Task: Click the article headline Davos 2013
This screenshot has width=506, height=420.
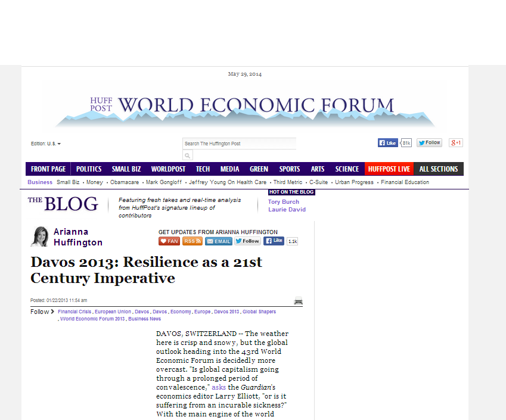Action: tap(146, 270)
